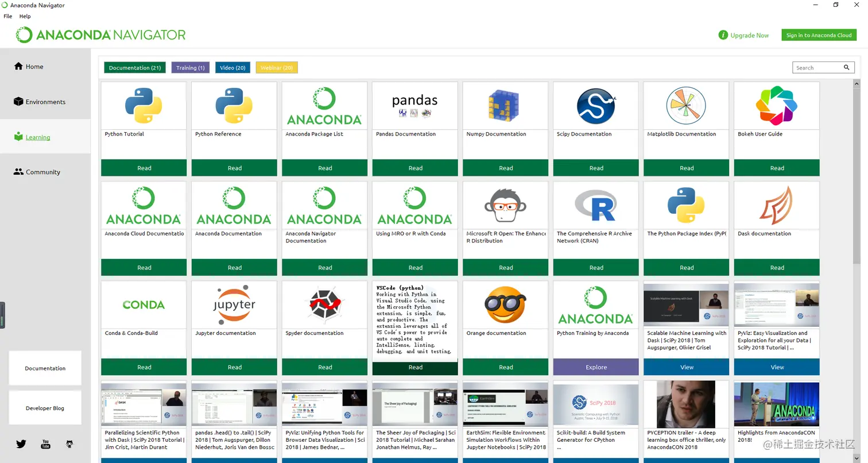The image size is (868, 463).
Task: Toggle the Webinar (20) filter
Action: pos(277,67)
